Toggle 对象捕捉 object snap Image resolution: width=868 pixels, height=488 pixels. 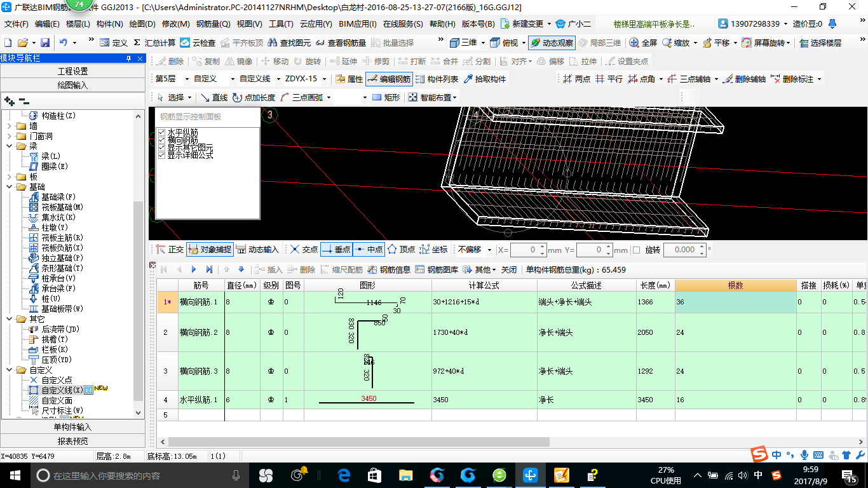210,250
